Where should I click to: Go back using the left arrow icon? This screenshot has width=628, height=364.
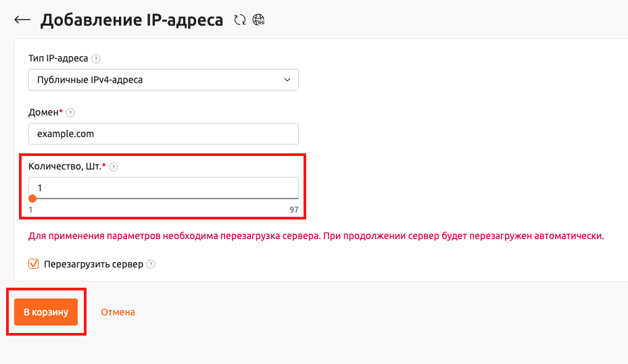[x=22, y=20]
